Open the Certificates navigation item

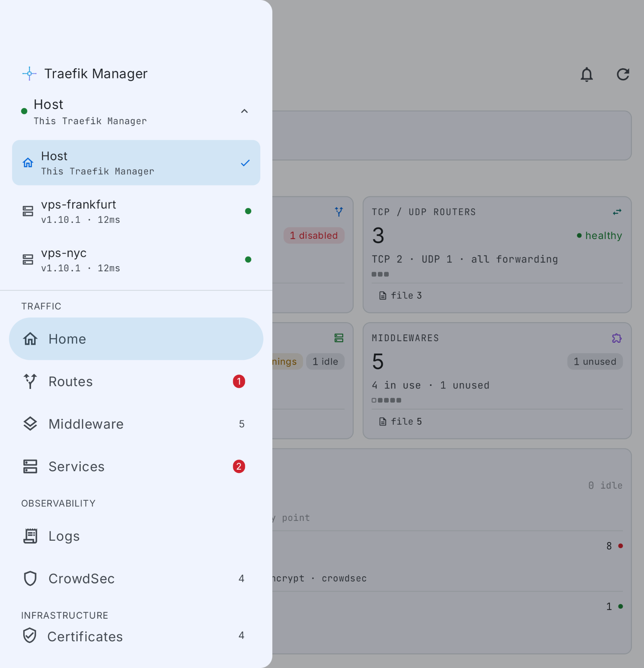click(136, 636)
